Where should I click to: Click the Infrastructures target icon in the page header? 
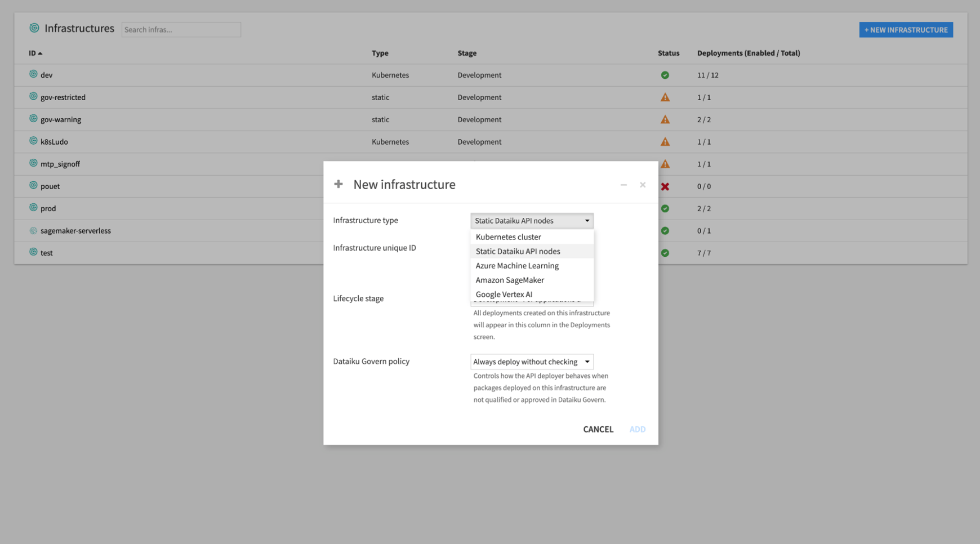pyautogui.click(x=34, y=27)
